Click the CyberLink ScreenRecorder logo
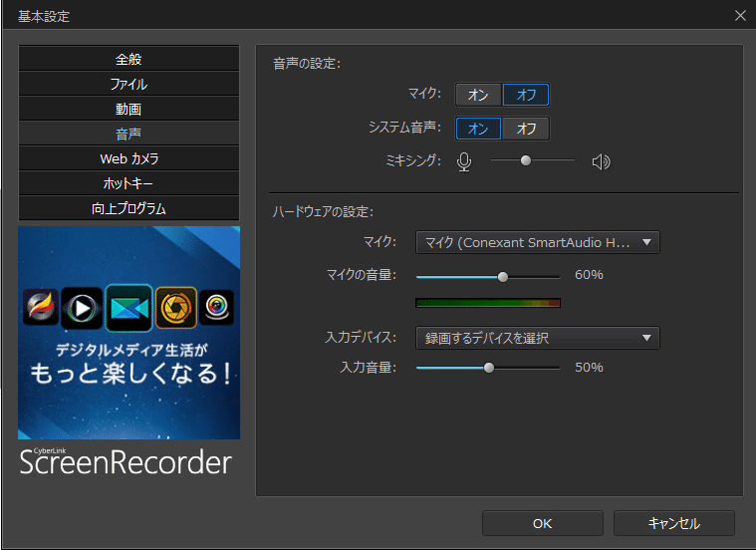 tap(126, 461)
